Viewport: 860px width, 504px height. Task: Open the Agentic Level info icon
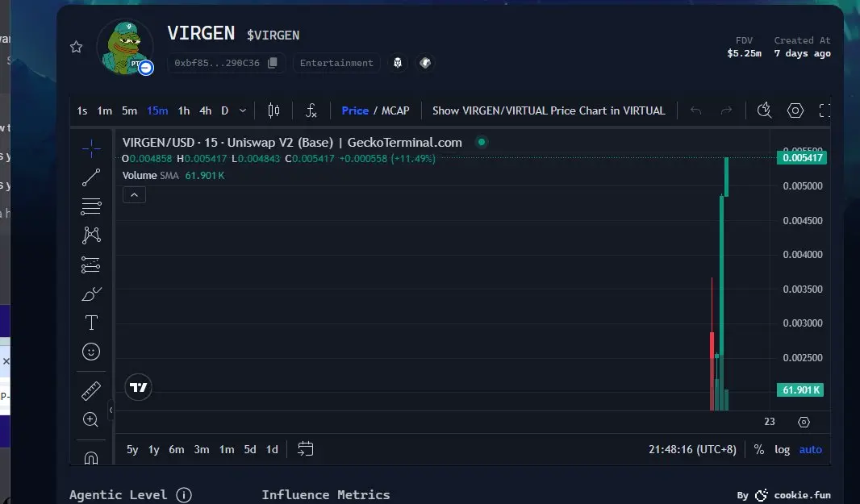pos(184,495)
